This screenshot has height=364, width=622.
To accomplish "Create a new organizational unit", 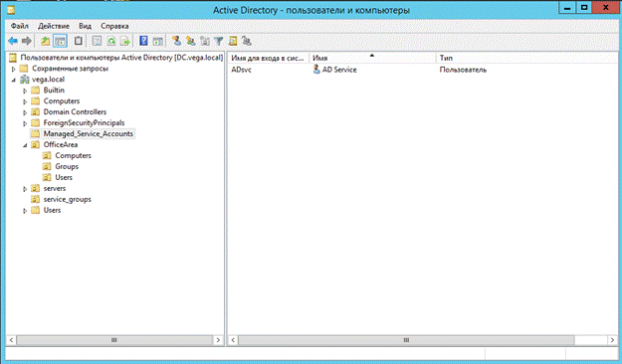I will click(205, 41).
